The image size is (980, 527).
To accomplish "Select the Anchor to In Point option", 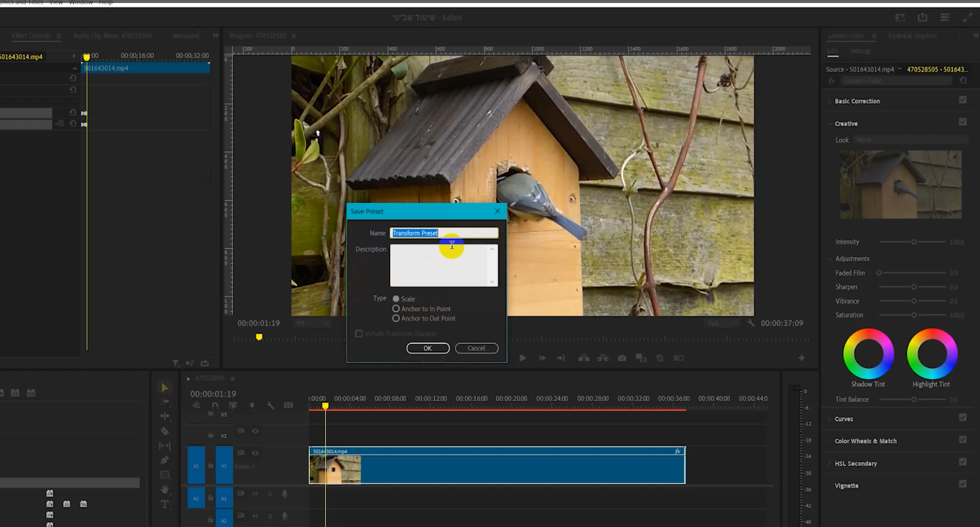I will coord(396,309).
